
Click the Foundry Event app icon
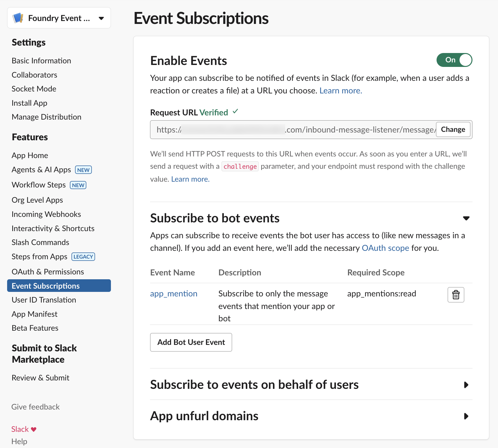pyautogui.click(x=18, y=18)
